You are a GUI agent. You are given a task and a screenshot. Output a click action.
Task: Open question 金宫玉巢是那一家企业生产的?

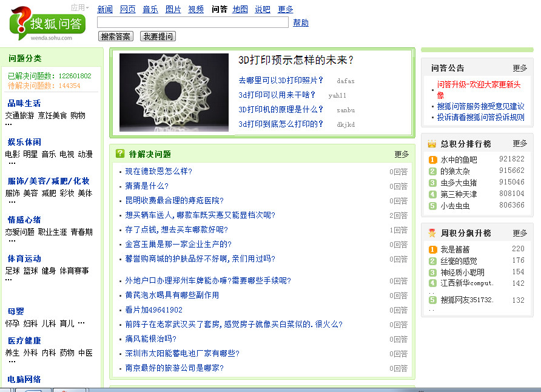(178, 245)
